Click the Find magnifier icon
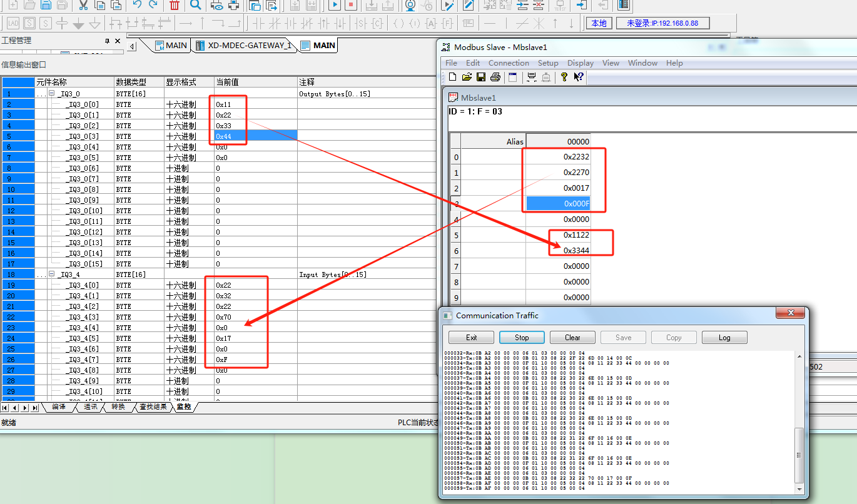 point(196,5)
